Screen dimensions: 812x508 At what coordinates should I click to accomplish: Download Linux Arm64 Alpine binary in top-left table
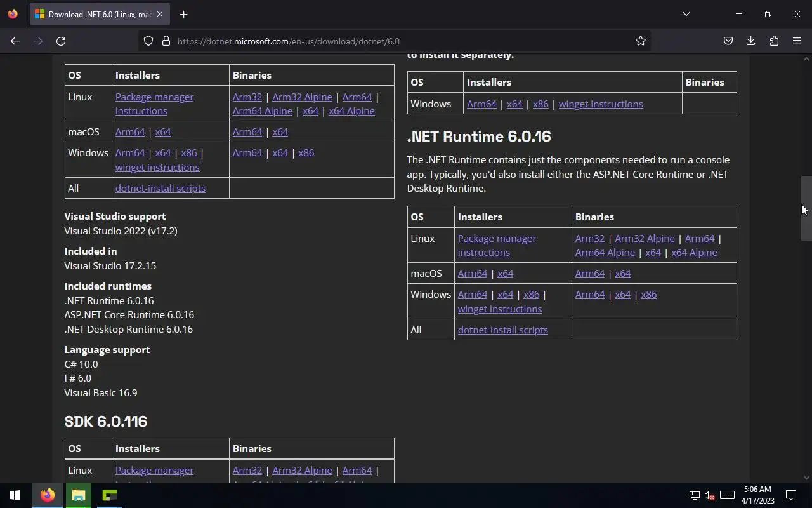coord(263,110)
